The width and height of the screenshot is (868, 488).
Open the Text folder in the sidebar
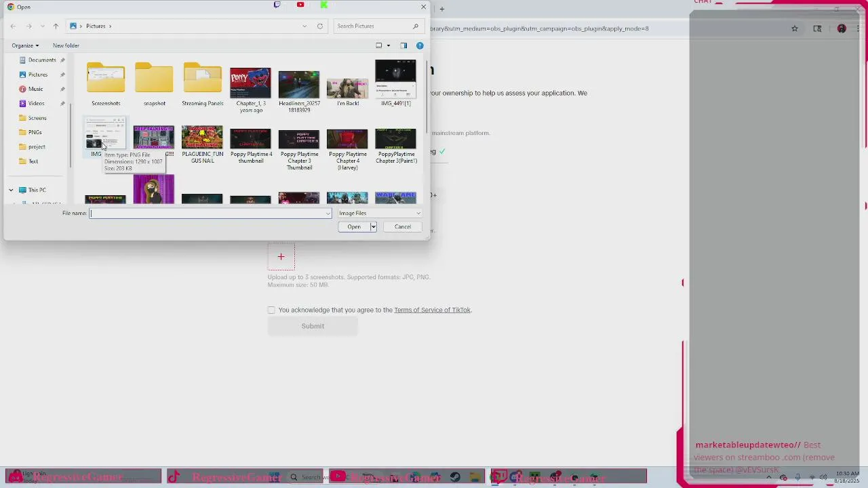[33, 161]
